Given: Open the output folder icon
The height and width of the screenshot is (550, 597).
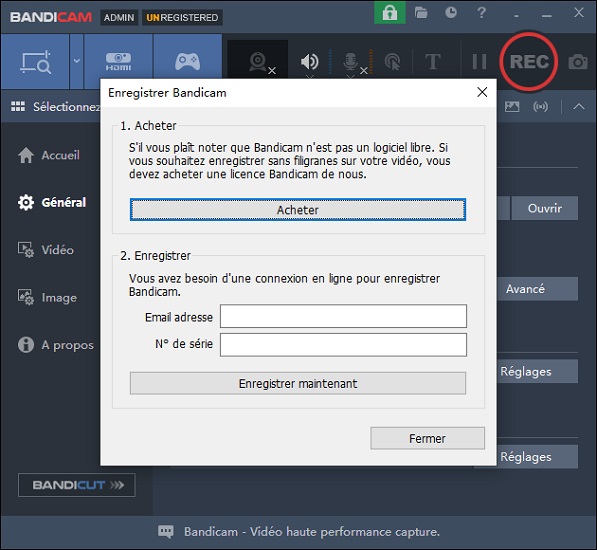Looking at the screenshot, I should coord(421,13).
